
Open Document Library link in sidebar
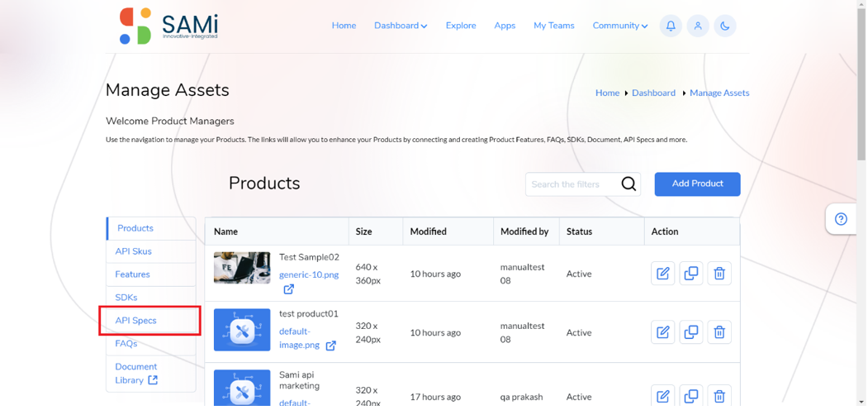pyautogui.click(x=136, y=374)
